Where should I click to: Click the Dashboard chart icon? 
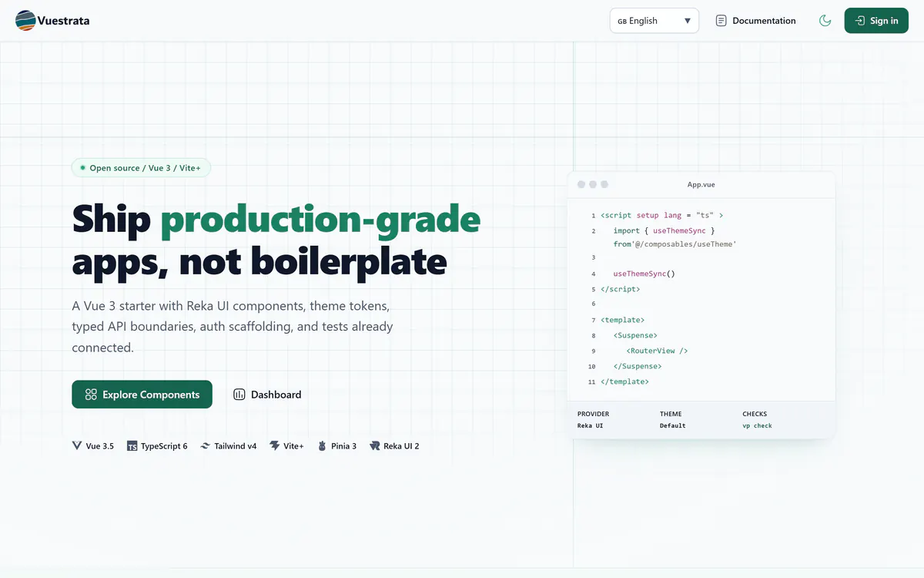click(x=239, y=395)
